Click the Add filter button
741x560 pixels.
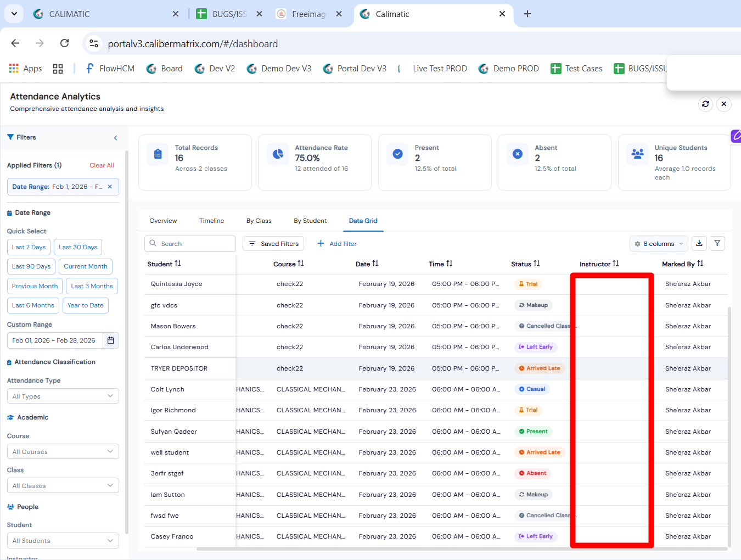(337, 244)
